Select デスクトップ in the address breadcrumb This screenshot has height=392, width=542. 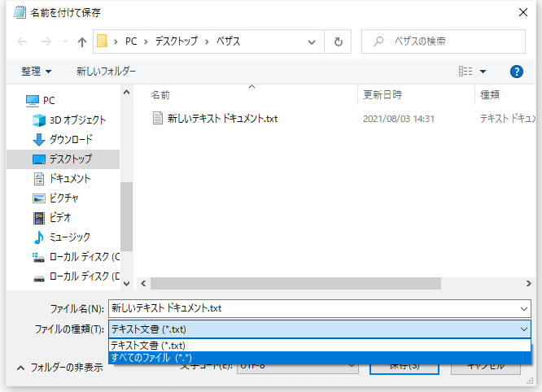(177, 41)
